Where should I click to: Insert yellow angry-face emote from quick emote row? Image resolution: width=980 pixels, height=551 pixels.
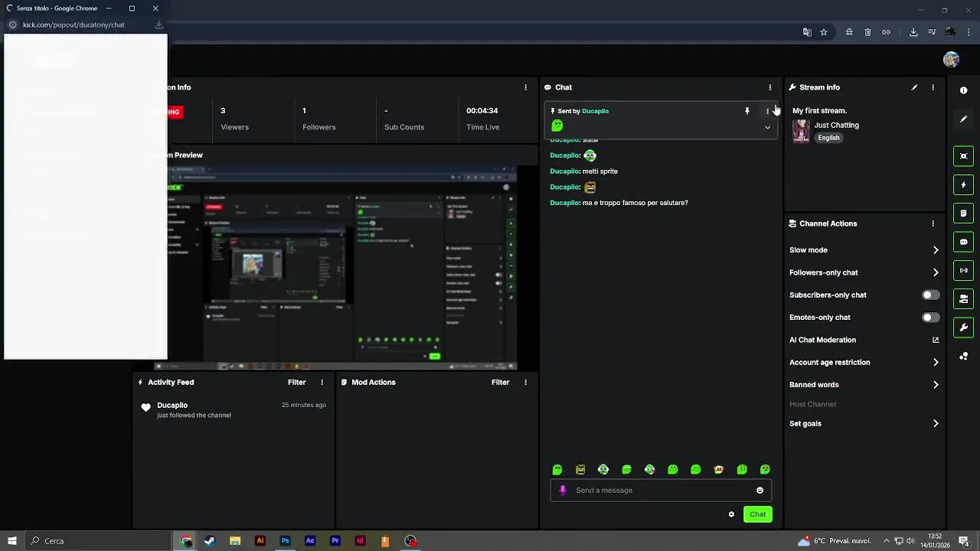(580, 469)
